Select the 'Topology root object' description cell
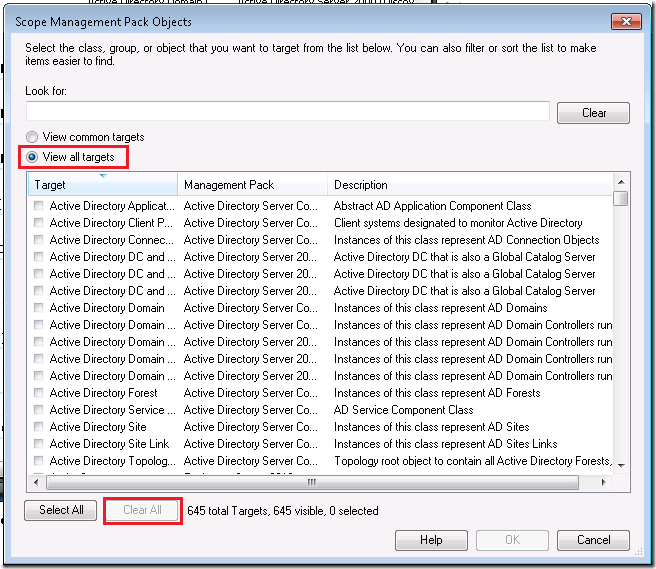656x569 pixels. 473,461
